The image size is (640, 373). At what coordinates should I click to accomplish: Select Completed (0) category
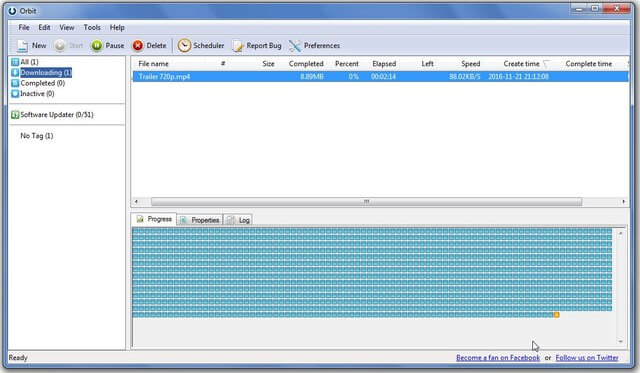point(42,83)
